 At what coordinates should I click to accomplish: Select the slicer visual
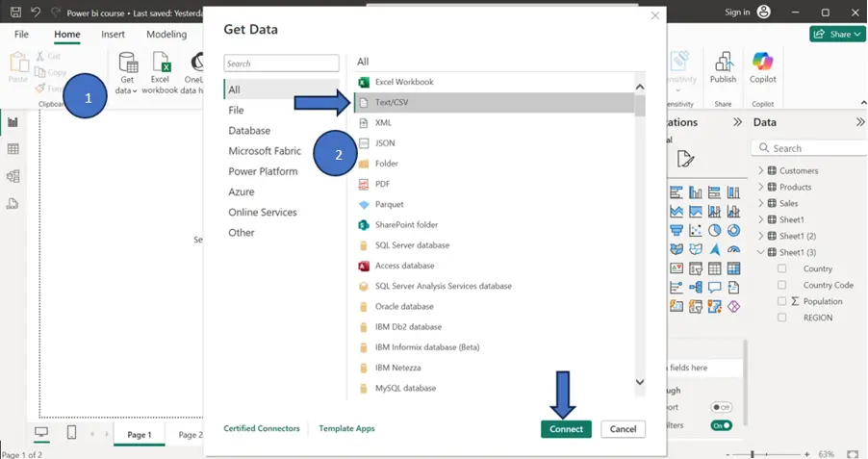pyautogui.click(x=696, y=268)
